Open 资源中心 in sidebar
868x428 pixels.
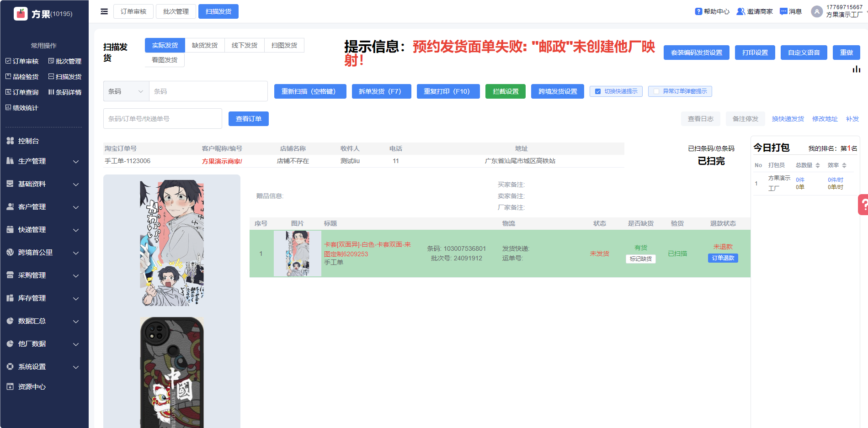tap(32, 387)
